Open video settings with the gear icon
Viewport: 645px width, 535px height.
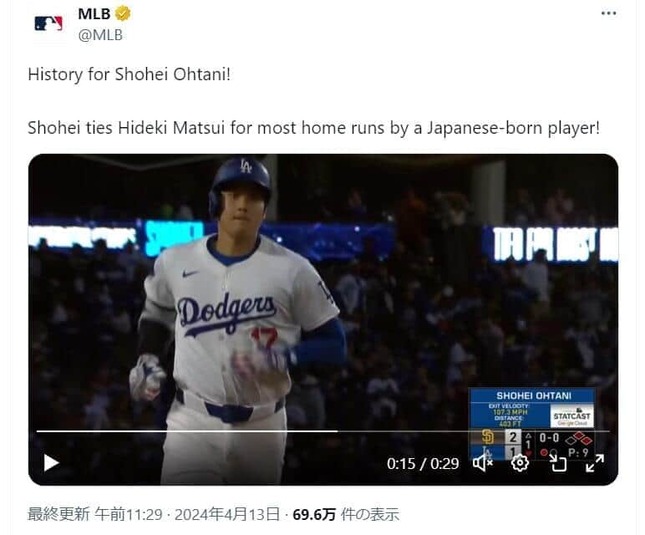click(520, 463)
